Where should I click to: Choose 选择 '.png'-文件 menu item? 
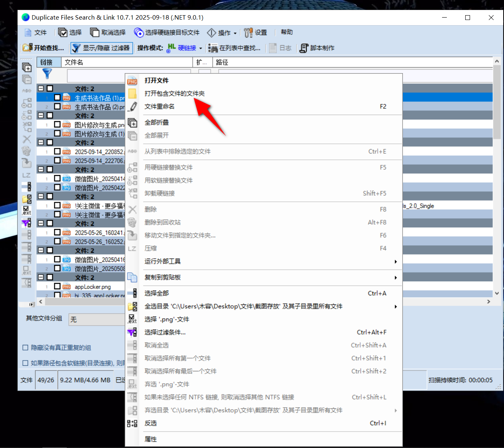click(264, 319)
